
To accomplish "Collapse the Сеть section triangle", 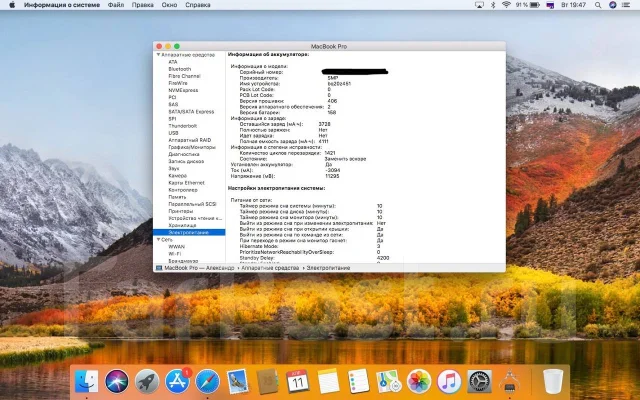I will point(158,240).
